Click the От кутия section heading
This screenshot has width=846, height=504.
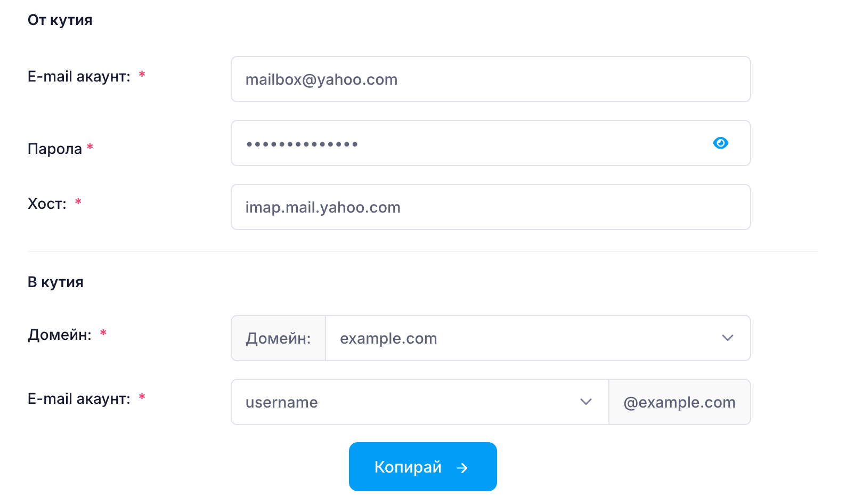(60, 20)
